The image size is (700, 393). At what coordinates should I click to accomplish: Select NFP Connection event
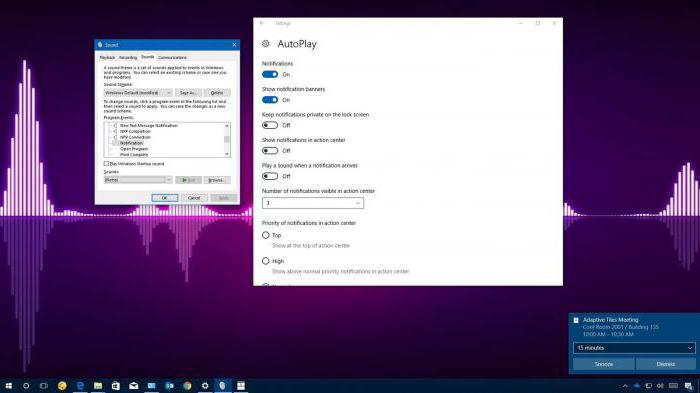(x=135, y=137)
